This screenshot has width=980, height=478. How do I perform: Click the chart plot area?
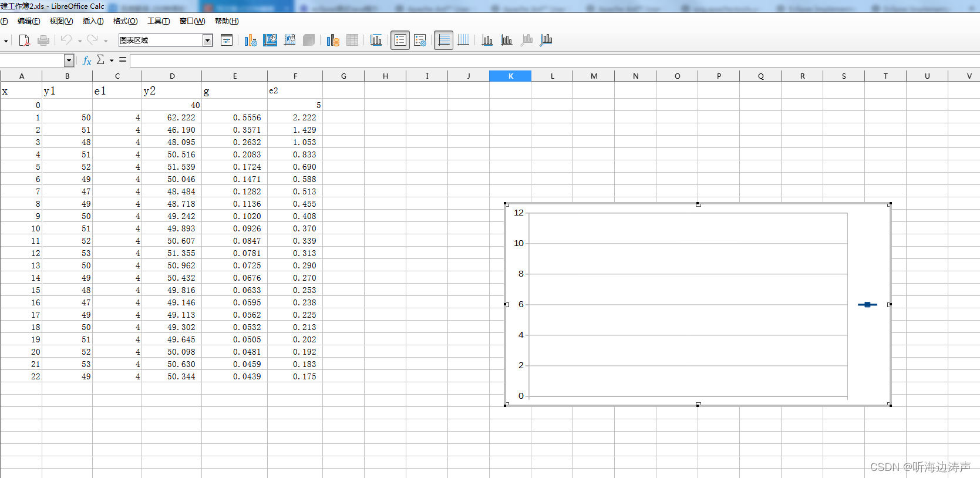[x=688, y=304]
